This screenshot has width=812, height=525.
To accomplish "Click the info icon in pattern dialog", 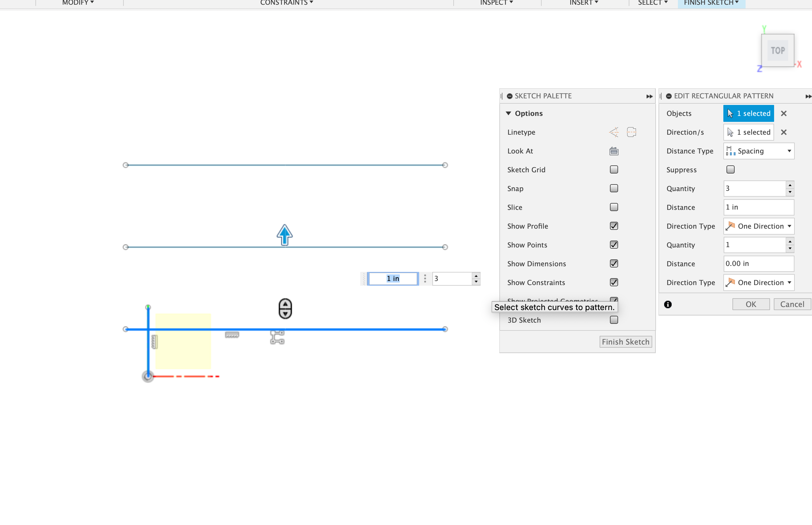I will [x=668, y=304].
